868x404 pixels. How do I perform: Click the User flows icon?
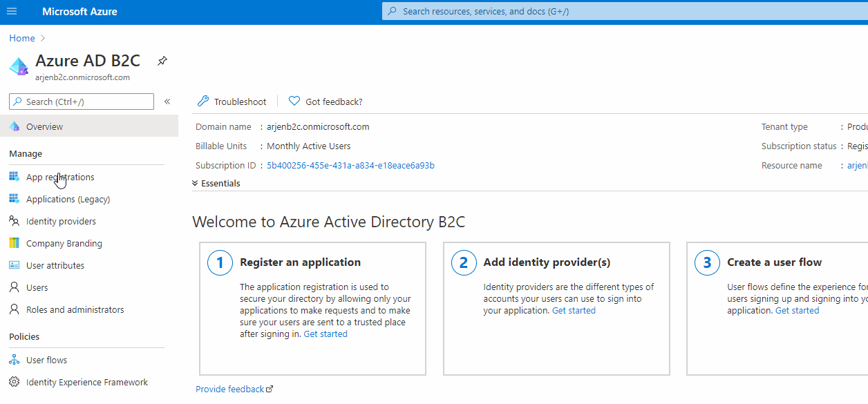click(x=14, y=360)
